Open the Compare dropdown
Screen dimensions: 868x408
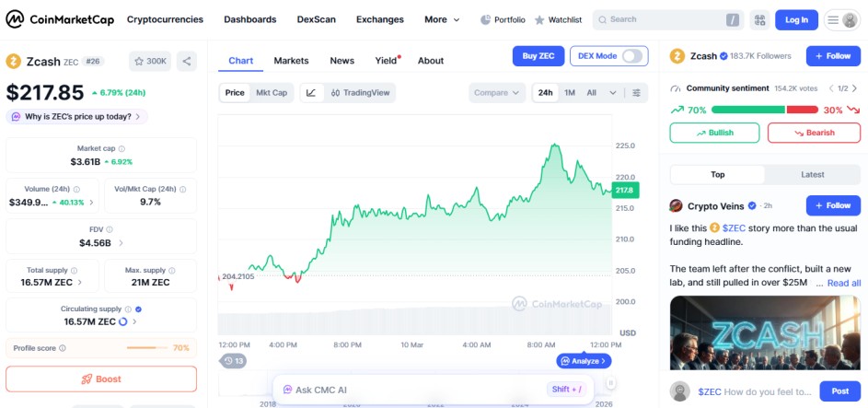(x=497, y=92)
